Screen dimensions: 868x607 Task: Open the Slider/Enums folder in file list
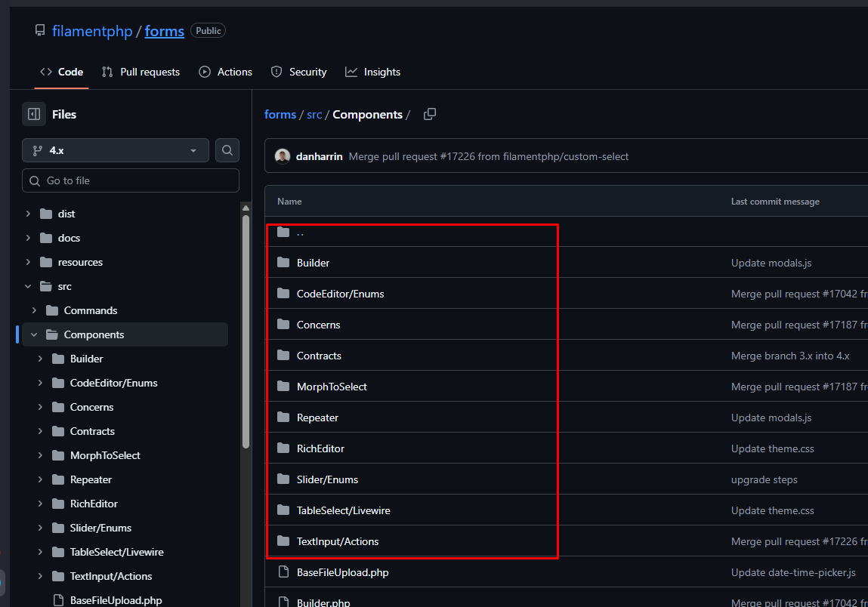coord(327,479)
